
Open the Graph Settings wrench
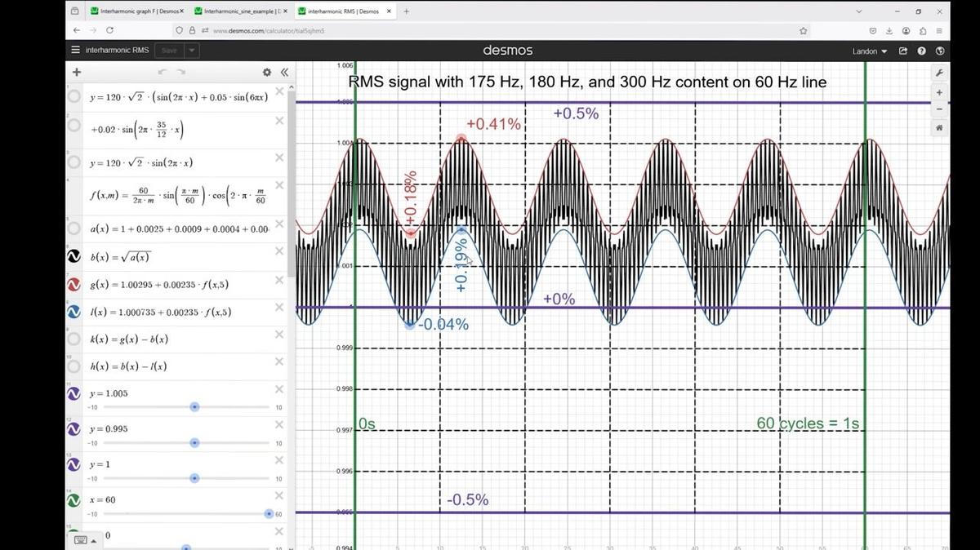[939, 73]
